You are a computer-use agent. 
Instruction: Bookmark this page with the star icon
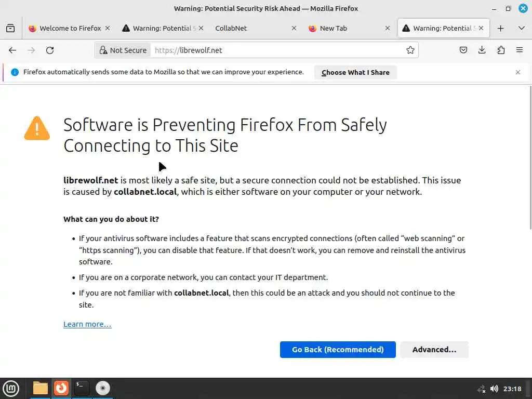[410, 50]
